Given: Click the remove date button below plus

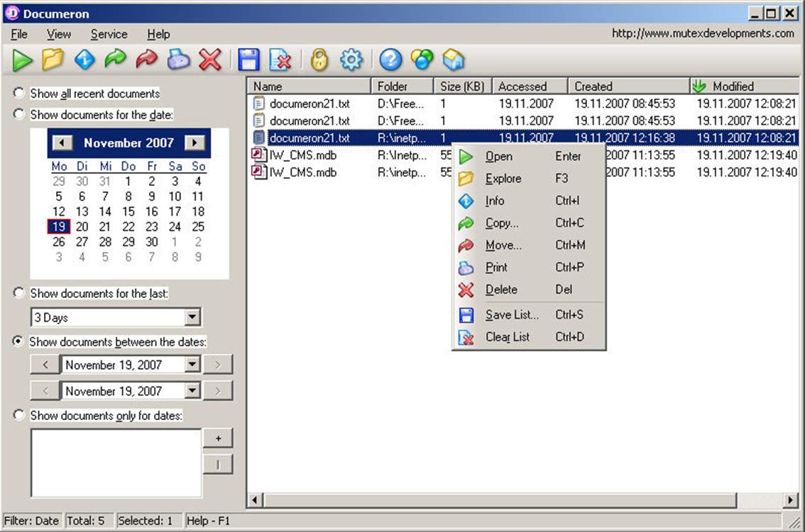Looking at the screenshot, I should [x=218, y=465].
